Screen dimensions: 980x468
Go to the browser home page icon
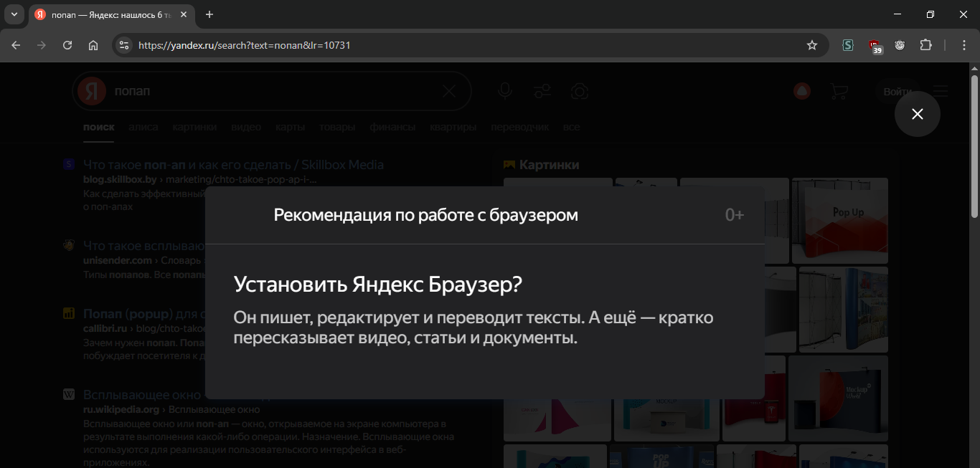pyautogui.click(x=93, y=45)
